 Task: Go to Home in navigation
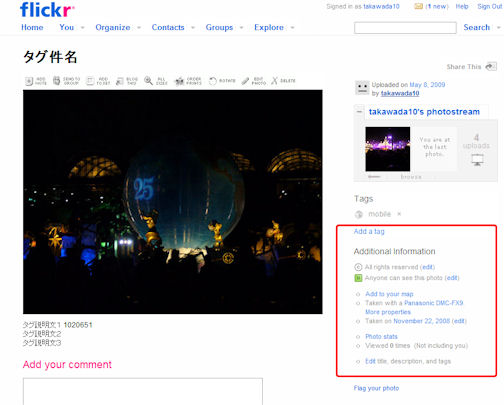[x=32, y=27]
